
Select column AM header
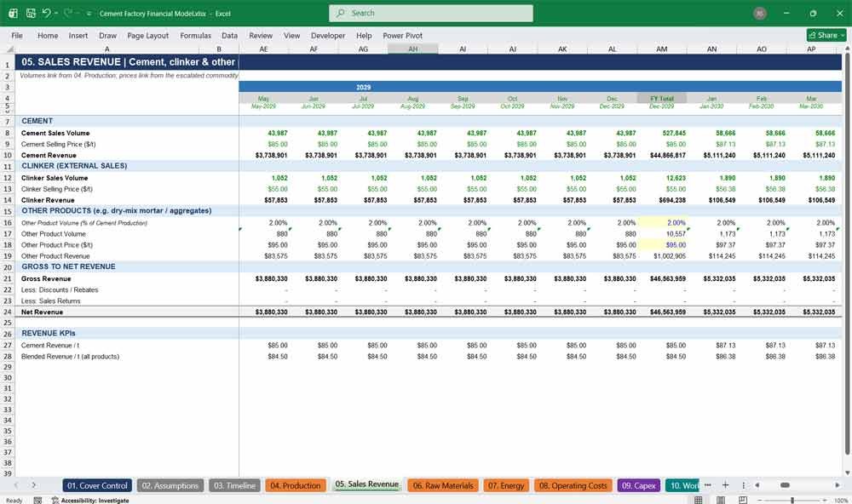(x=662, y=49)
